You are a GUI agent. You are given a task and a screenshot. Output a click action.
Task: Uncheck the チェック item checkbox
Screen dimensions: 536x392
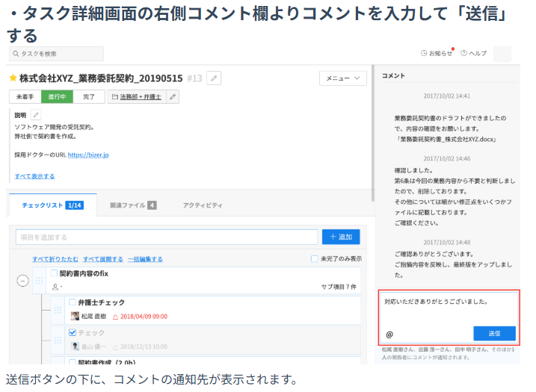pos(72,332)
